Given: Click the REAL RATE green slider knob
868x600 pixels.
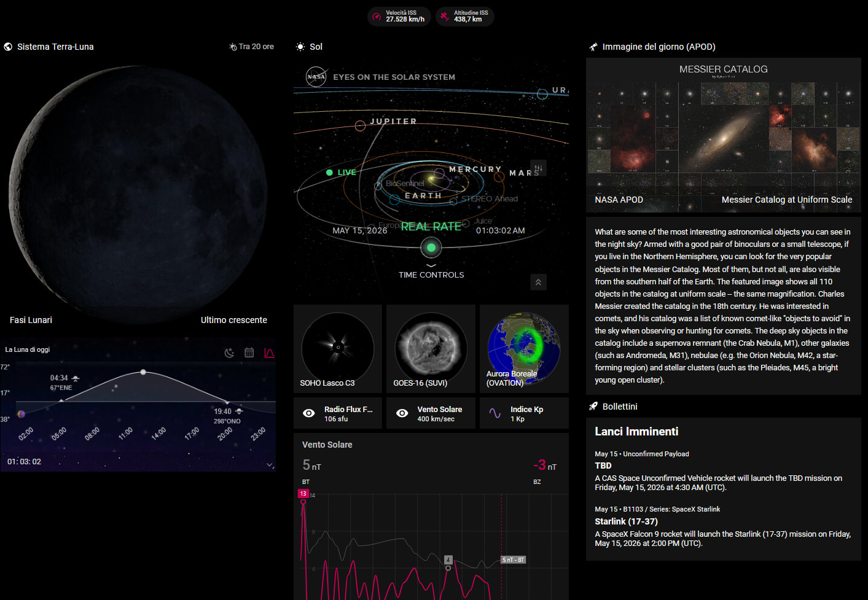Looking at the screenshot, I should click(431, 247).
